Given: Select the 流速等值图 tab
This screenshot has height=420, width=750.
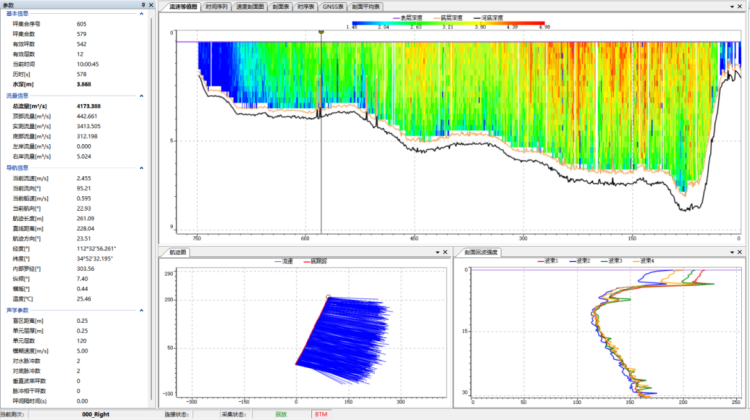Looking at the screenshot, I should tap(183, 7).
